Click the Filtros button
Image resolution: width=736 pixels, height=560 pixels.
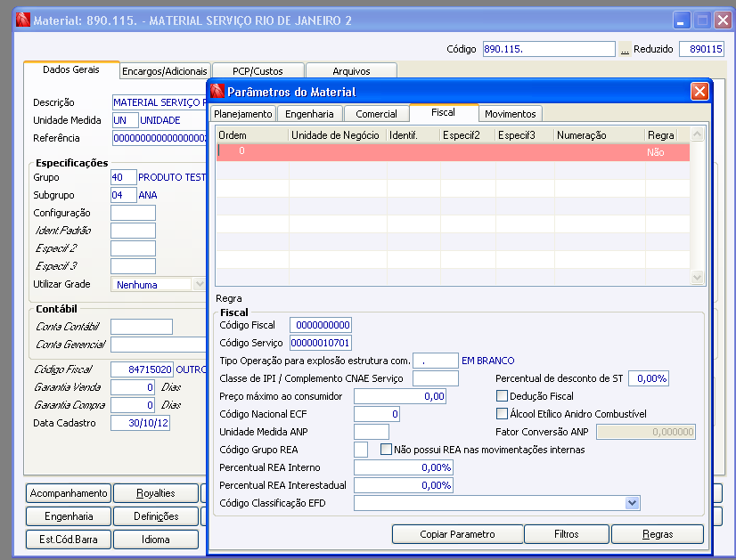(566, 534)
